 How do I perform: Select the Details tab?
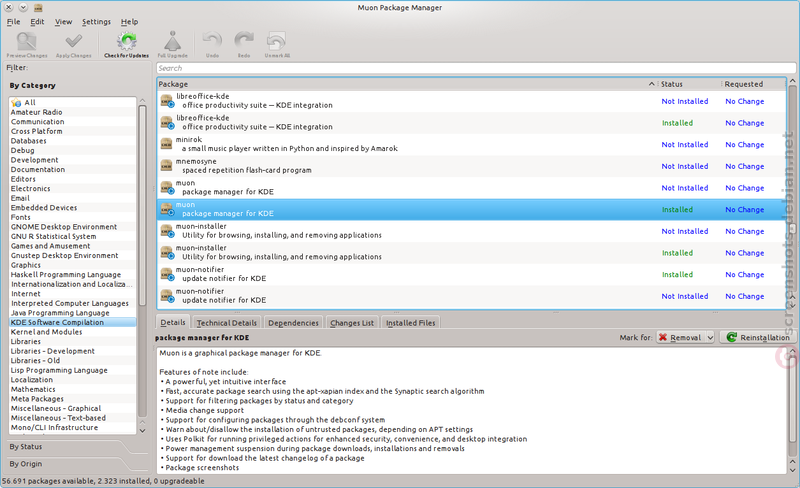pyautogui.click(x=173, y=322)
